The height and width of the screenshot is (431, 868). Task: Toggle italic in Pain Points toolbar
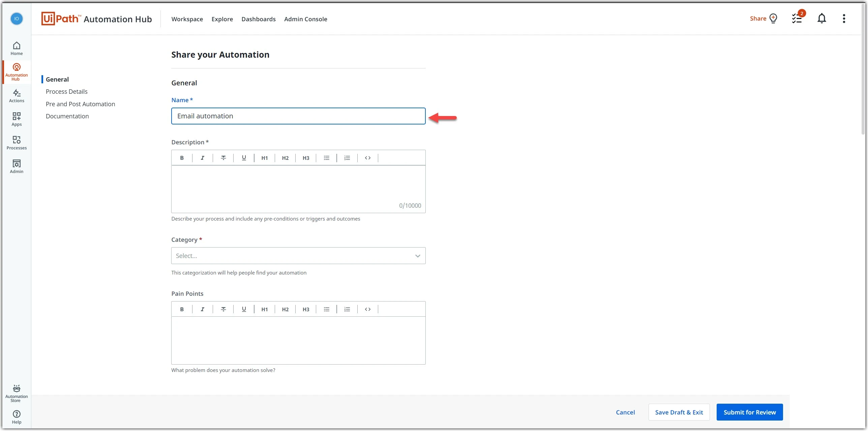pyautogui.click(x=202, y=309)
